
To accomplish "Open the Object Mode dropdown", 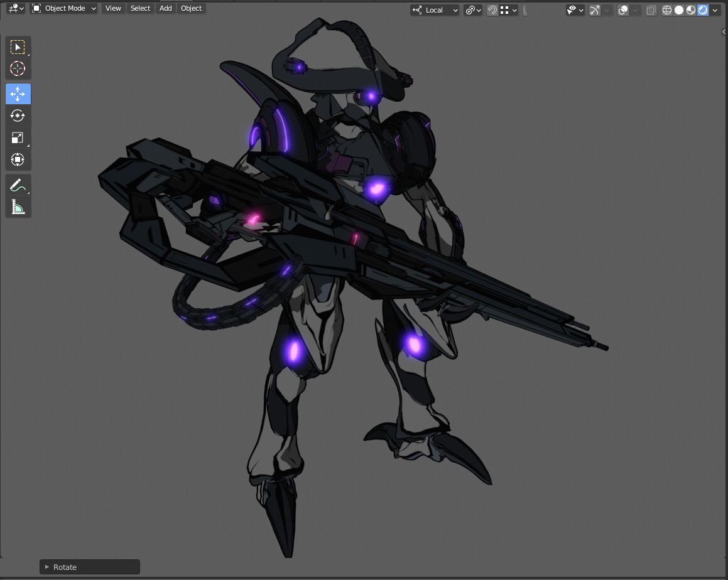I will [x=63, y=8].
